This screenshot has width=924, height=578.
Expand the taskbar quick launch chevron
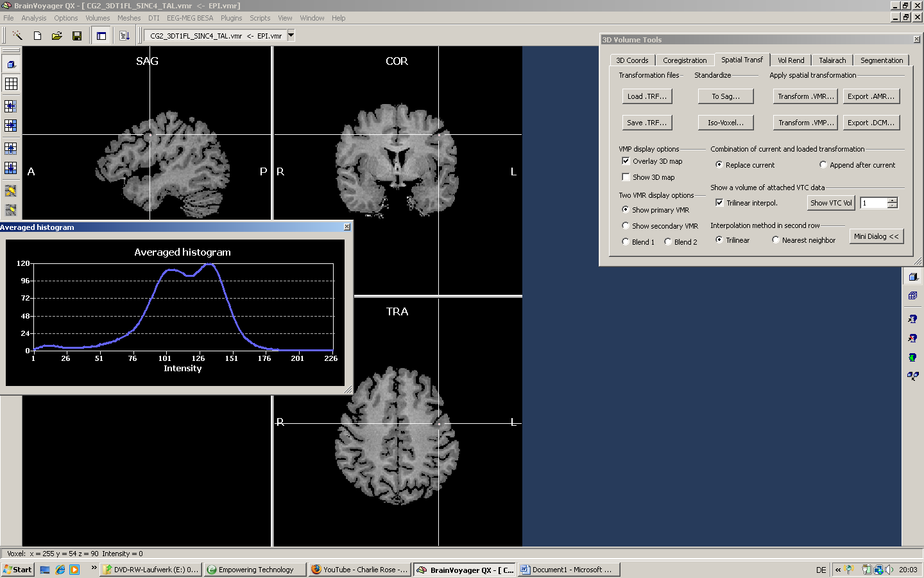(x=94, y=568)
